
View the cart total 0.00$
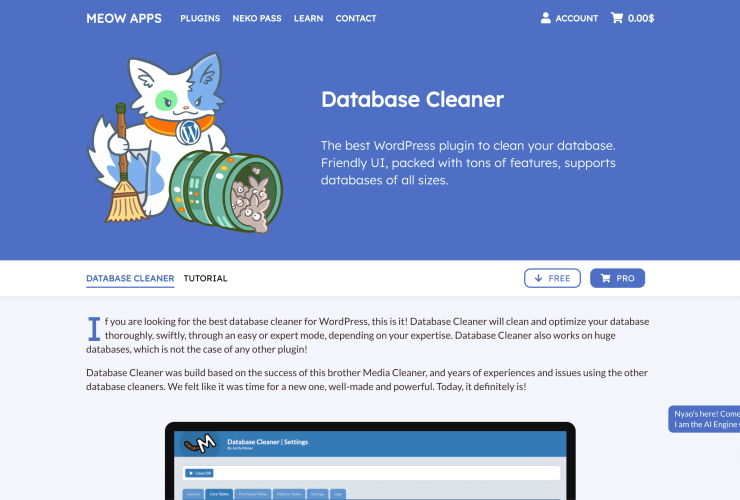coord(641,18)
